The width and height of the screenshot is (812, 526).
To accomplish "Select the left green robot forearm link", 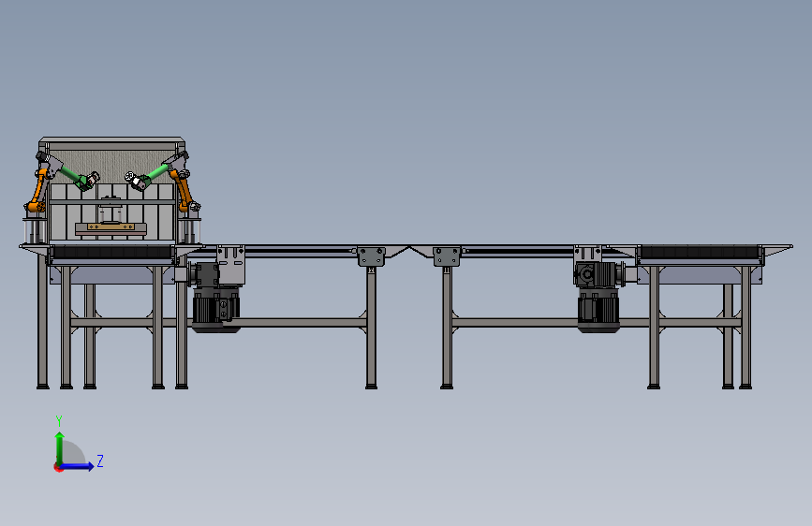I will (x=71, y=174).
